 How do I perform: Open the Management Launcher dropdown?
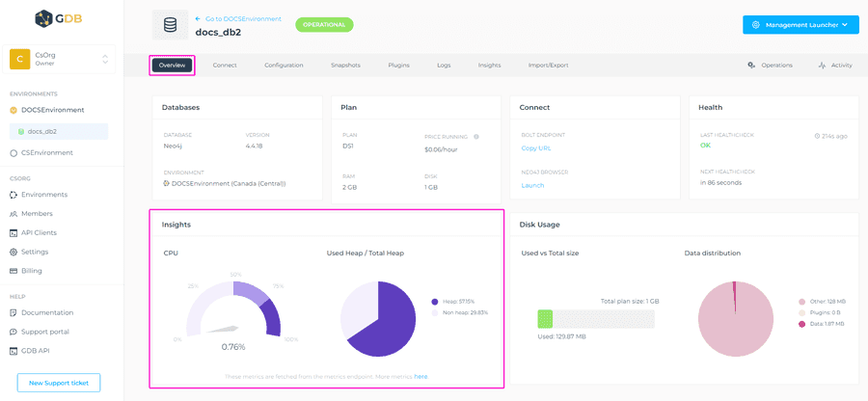coord(800,25)
